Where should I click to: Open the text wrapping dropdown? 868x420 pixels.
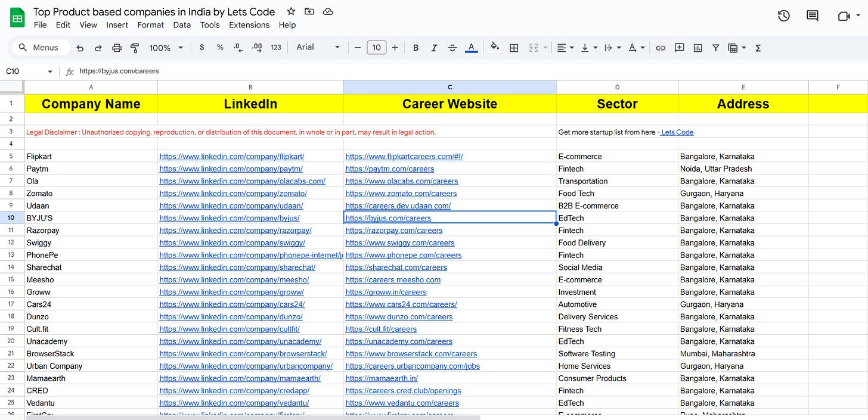(x=612, y=48)
